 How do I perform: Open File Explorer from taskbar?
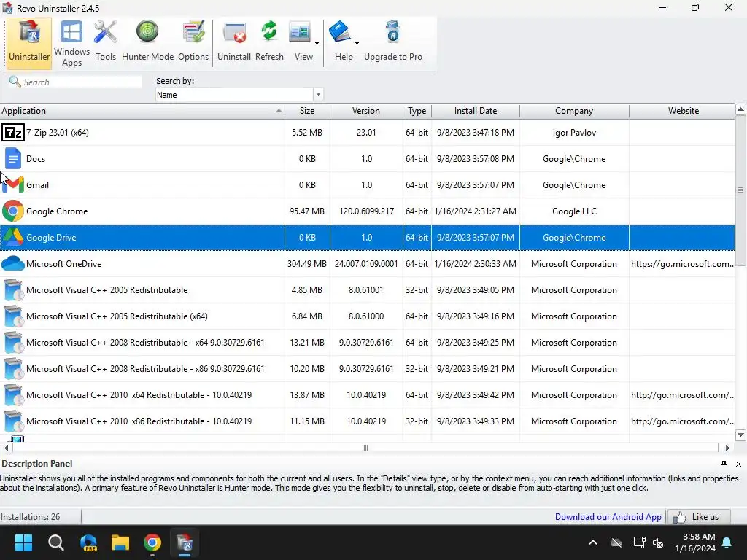(120, 542)
